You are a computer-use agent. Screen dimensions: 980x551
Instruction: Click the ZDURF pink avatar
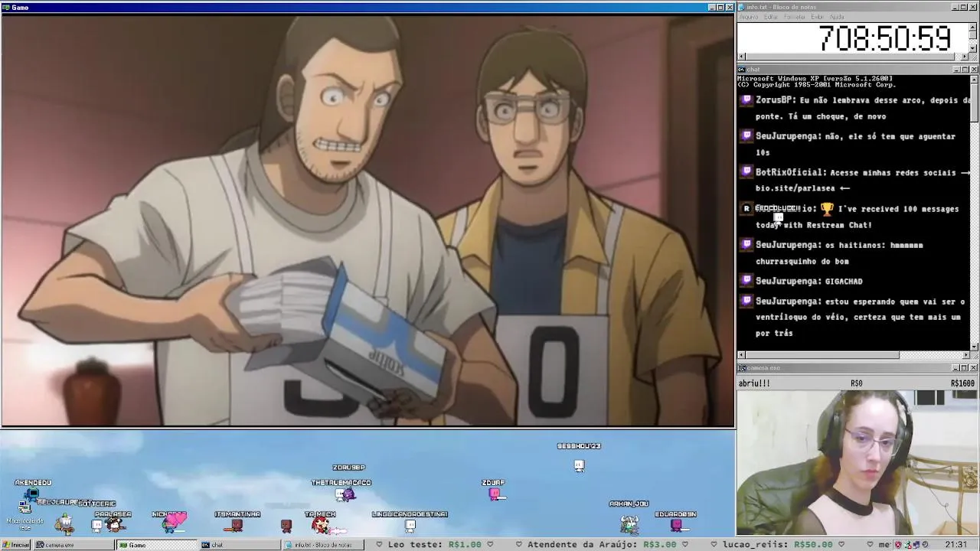pos(495,494)
